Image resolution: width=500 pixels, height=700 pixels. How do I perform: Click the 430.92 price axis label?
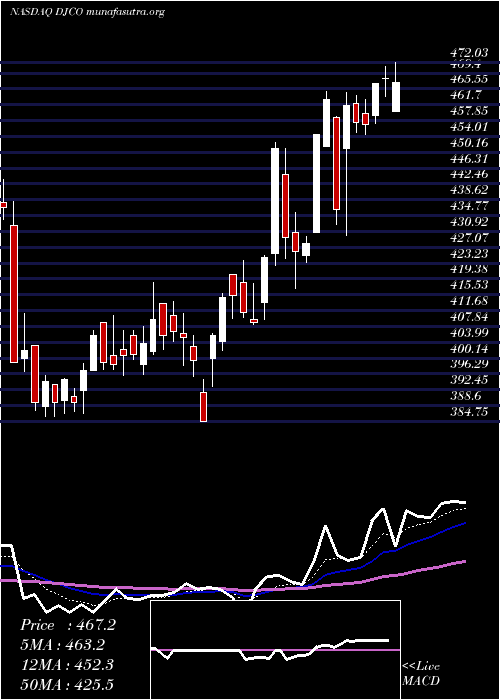[469, 221]
